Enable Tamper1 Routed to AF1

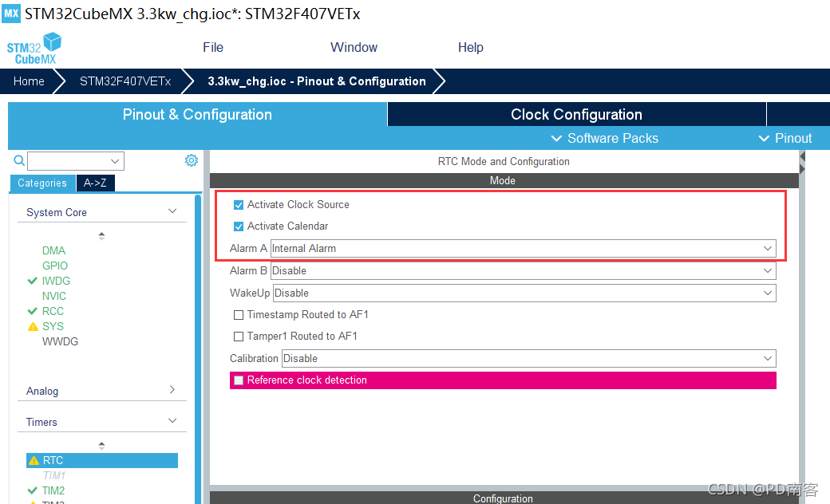click(239, 337)
